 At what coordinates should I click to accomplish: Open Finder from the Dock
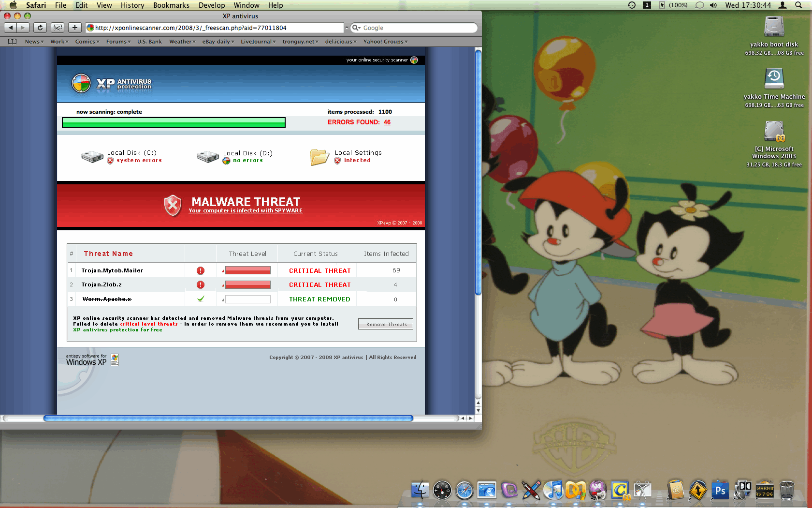pos(420,490)
